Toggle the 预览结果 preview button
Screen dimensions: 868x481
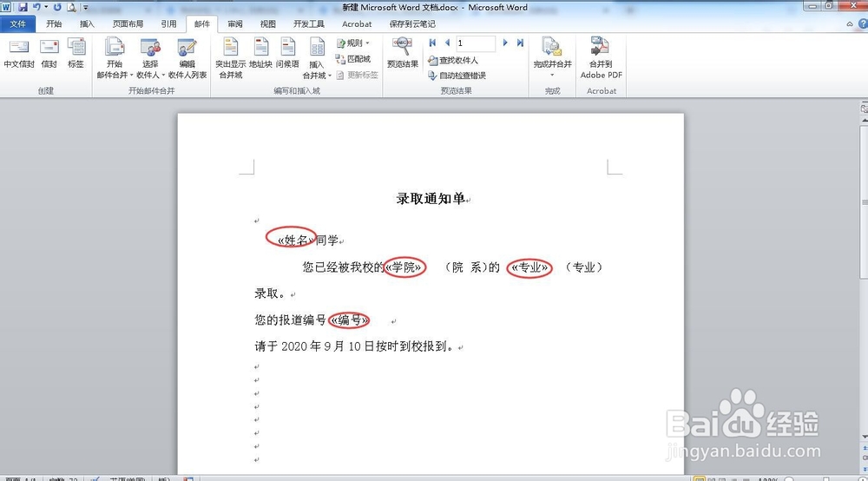(403, 53)
